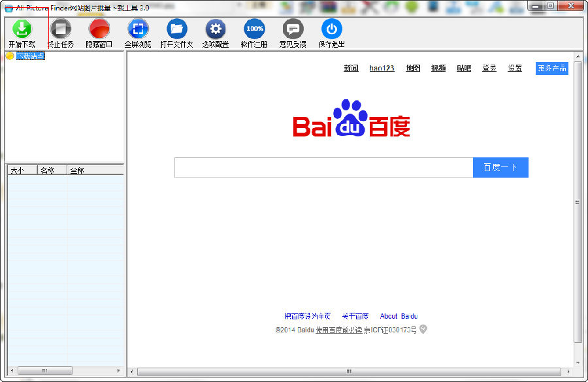This screenshot has width=588, height=382.
Task: Click the file list horizontal scrollbar thumb
Action: [x=45, y=371]
